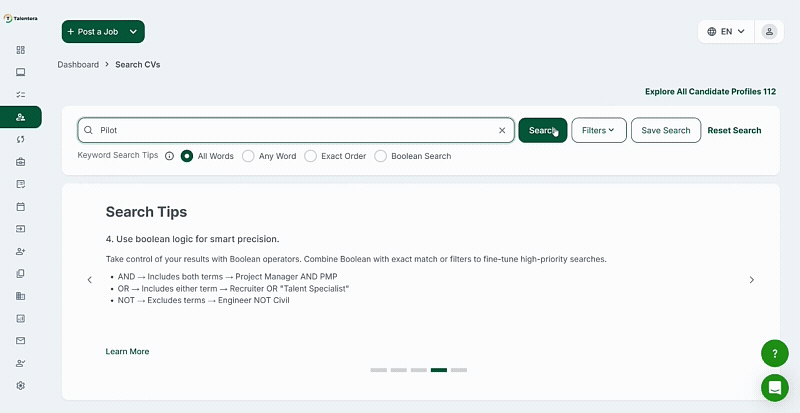Click the mail envelope icon in sidebar

pos(20,340)
